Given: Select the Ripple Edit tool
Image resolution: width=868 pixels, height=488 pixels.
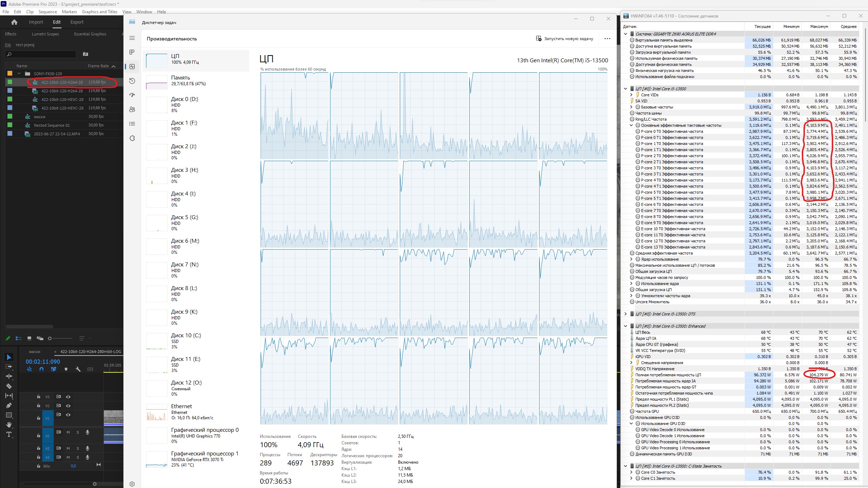Looking at the screenshot, I should pos(9,376).
